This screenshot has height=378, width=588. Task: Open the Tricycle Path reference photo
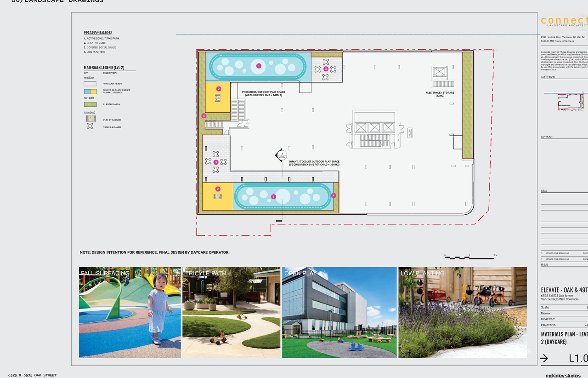pos(232,312)
